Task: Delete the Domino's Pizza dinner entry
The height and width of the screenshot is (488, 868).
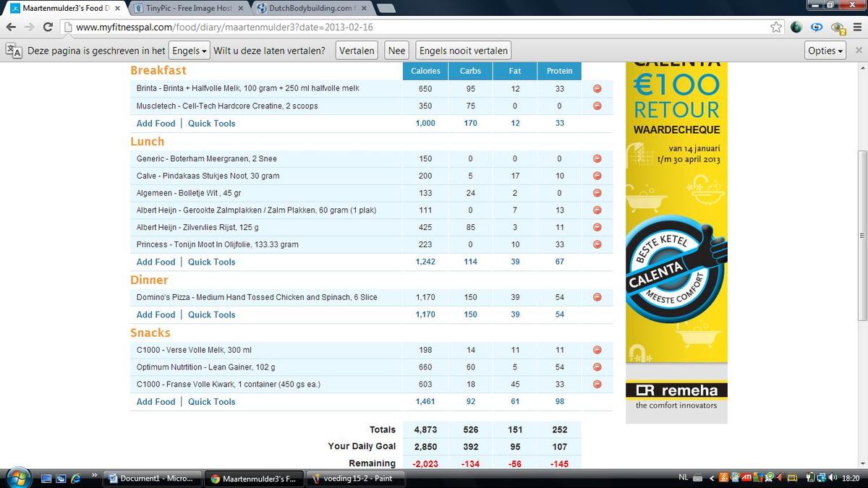Action: pyautogui.click(x=597, y=297)
